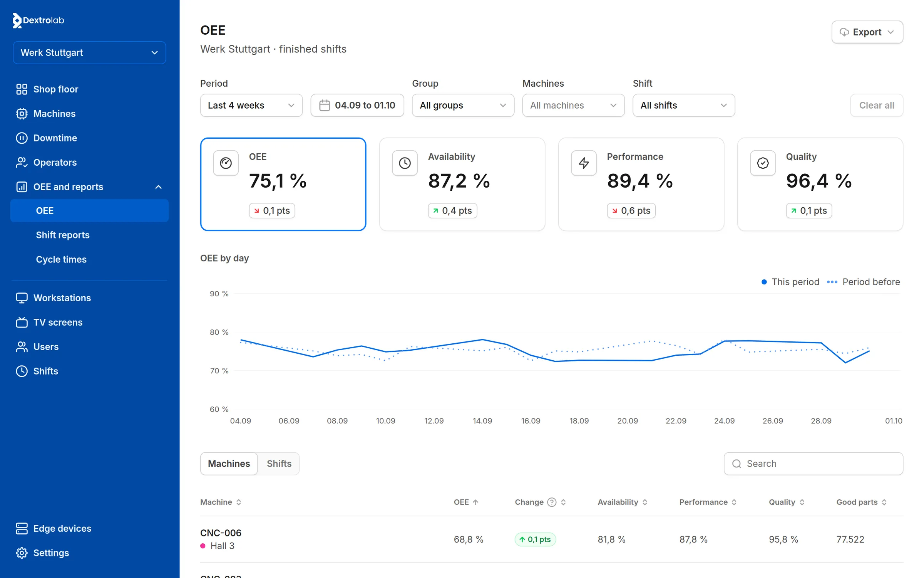Open Shift reports submenu item

89,235
